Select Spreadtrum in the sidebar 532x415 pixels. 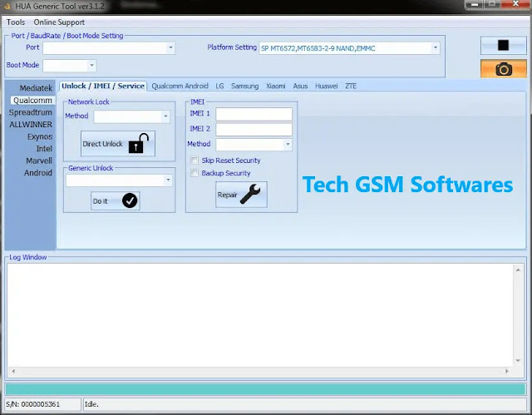(31, 112)
